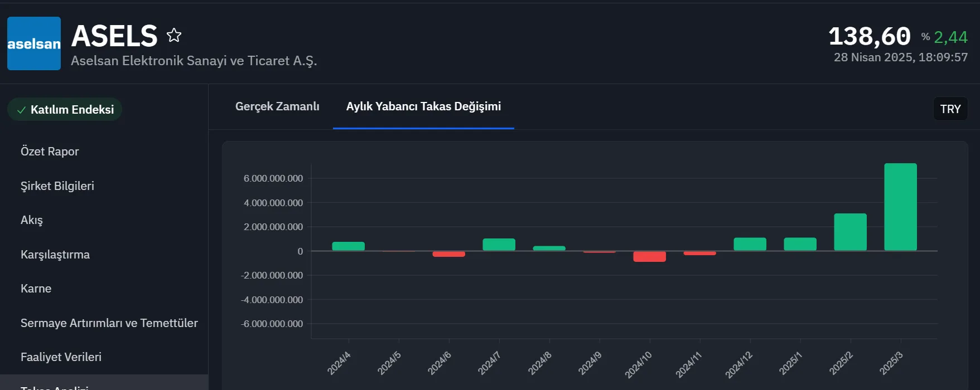980x390 pixels.
Task: Click the 2024/12 green bar
Action: (750, 244)
